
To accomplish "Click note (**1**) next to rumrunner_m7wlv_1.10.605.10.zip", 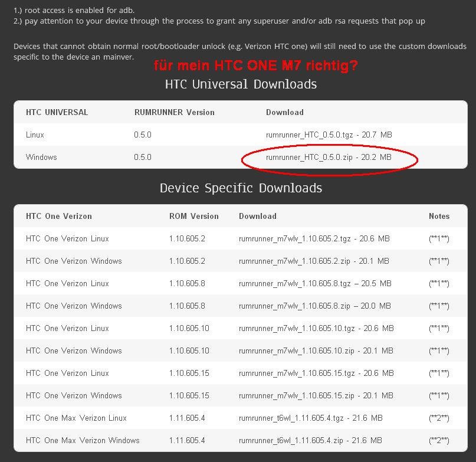I will click(x=439, y=351).
